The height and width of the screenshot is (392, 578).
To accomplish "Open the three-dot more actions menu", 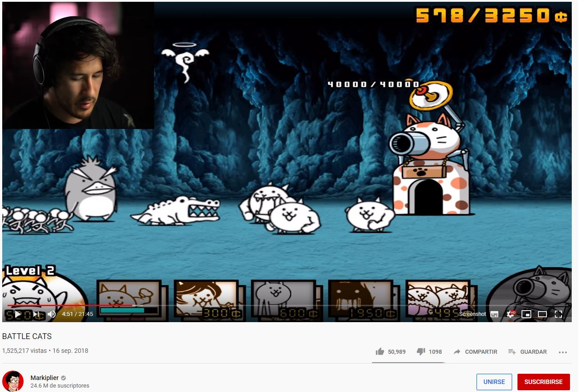I will tap(563, 352).
